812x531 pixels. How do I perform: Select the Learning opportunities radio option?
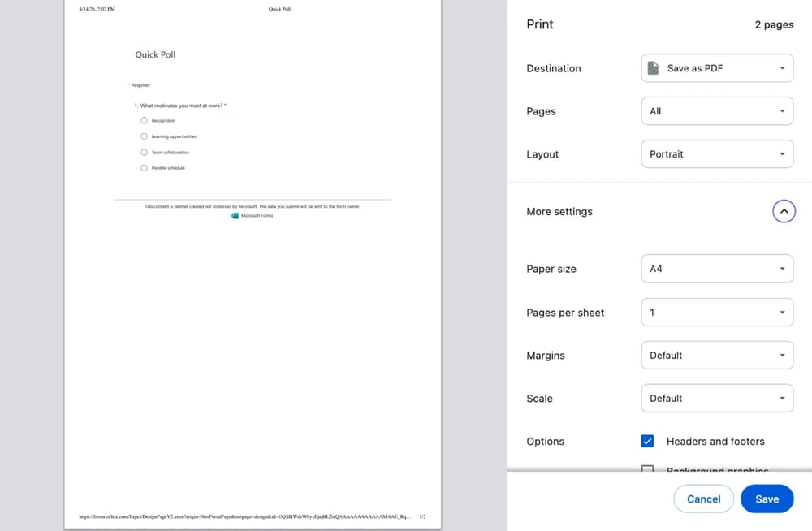point(144,136)
